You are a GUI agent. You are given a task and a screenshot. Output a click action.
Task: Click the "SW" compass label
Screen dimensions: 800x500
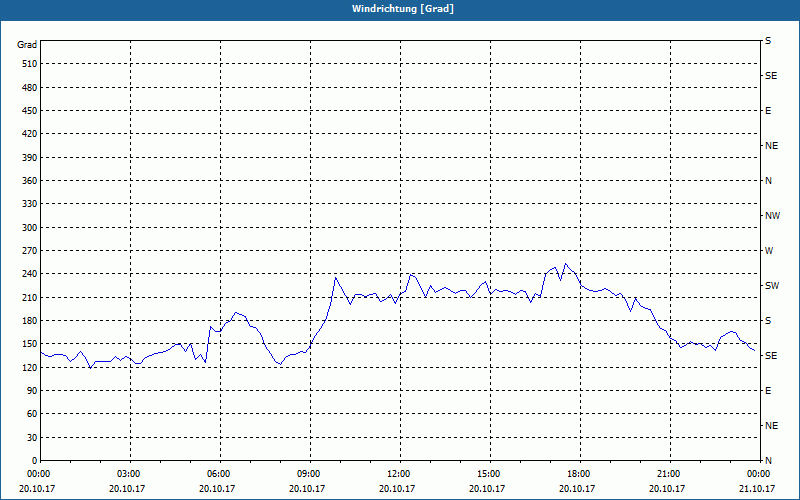(x=772, y=286)
